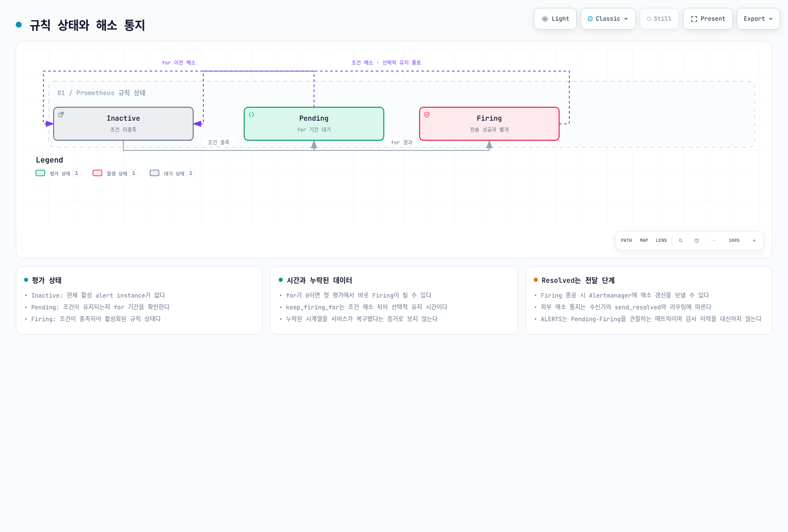
Task: Open the Classic style dropdown
Action: click(x=608, y=19)
